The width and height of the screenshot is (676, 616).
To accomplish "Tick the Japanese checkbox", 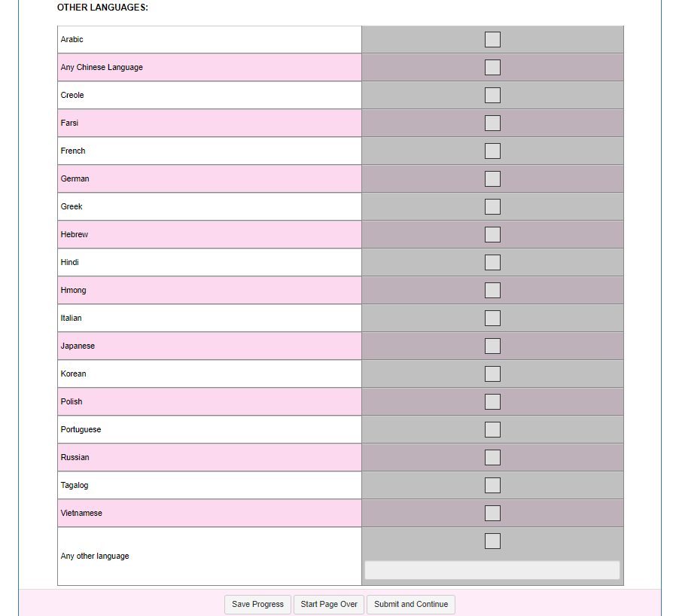I will 492,346.
